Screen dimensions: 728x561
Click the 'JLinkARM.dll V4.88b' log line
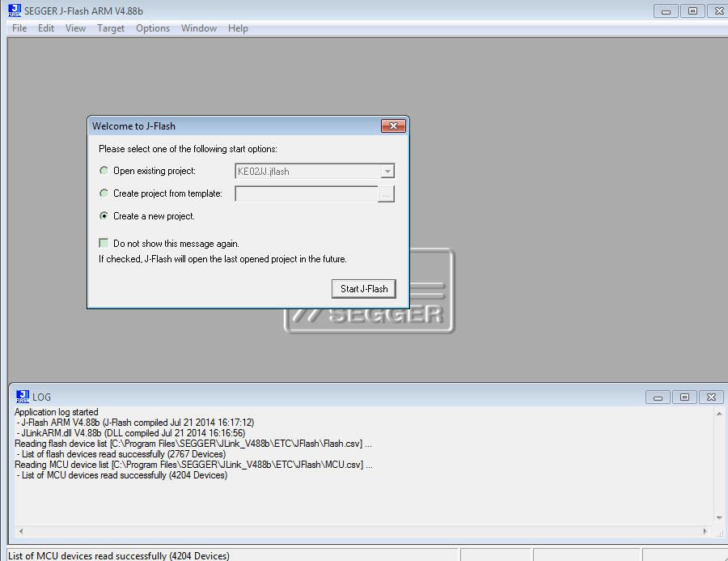pos(130,433)
